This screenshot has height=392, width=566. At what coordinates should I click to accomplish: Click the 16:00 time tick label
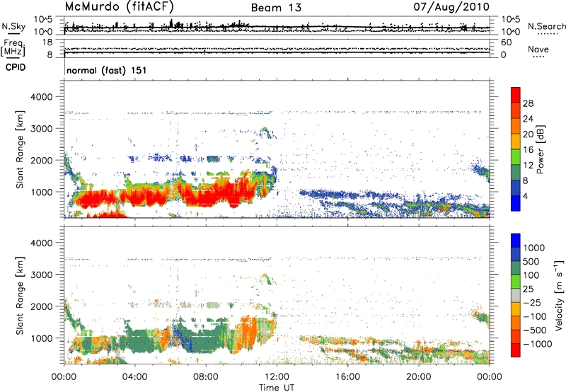coord(347,377)
